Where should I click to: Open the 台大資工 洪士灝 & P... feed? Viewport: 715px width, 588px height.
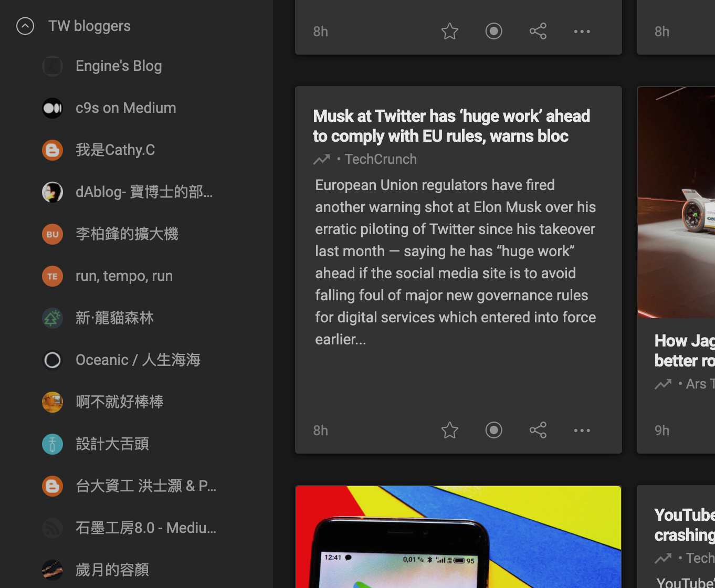pos(146,486)
